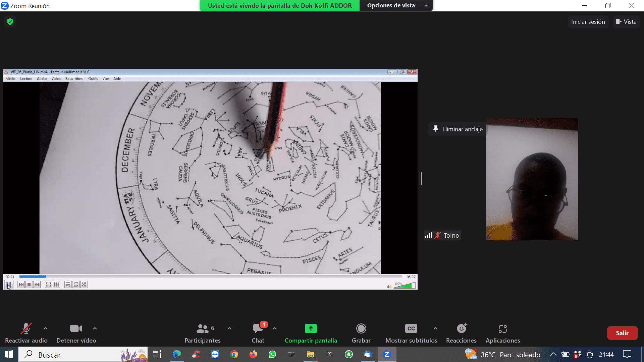Click Eliminar anclaje unpin button
This screenshot has height=362, width=644.
(458, 129)
